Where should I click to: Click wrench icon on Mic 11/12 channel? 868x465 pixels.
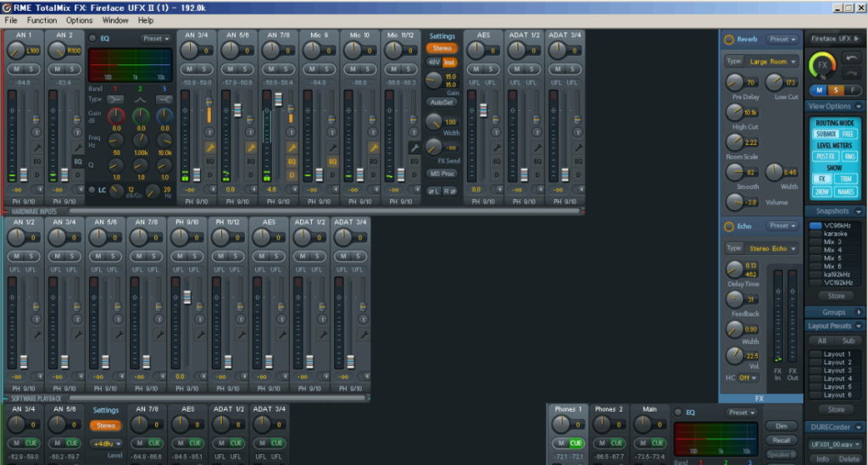point(414,147)
